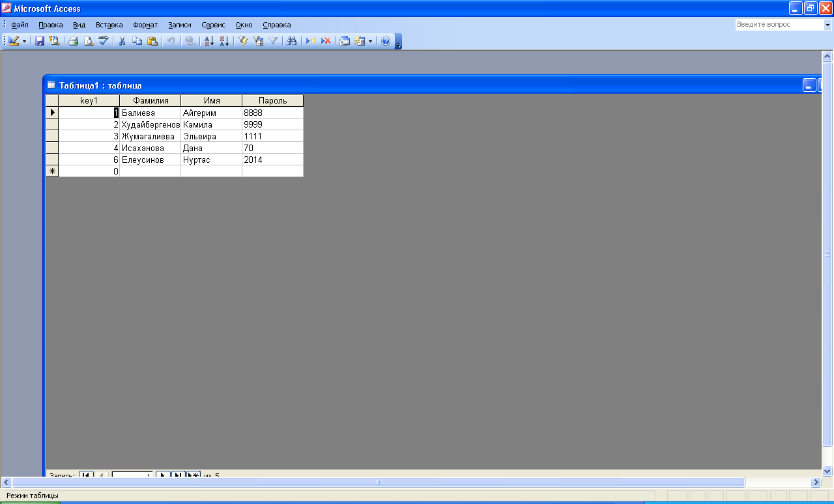Open print preview from the toolbar
834x504 pixels.
(x=89, y=41)
